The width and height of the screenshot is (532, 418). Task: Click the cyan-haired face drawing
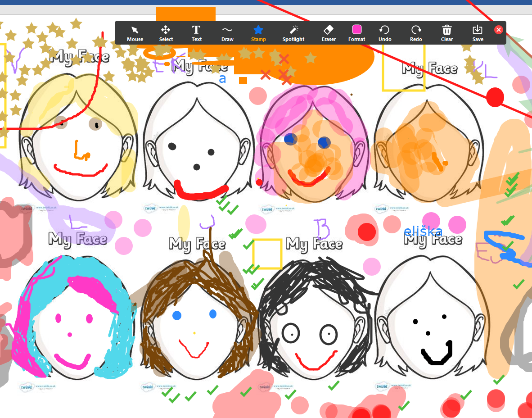[75, 318]
